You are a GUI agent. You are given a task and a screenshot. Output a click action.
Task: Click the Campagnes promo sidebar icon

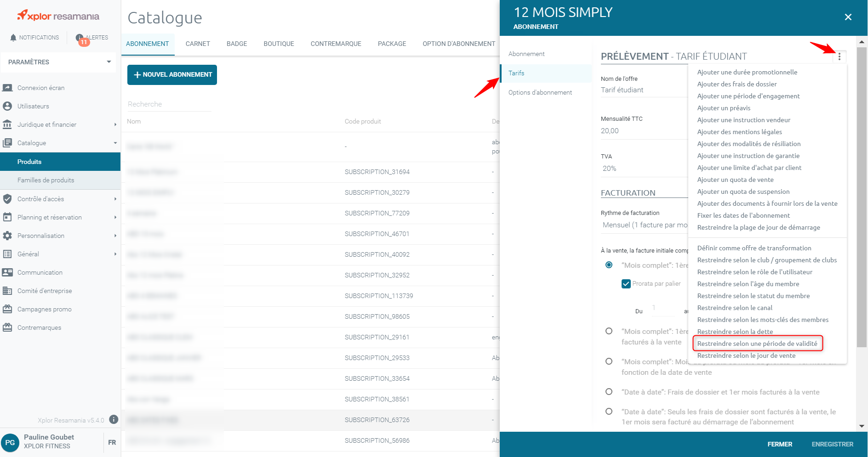7,309
